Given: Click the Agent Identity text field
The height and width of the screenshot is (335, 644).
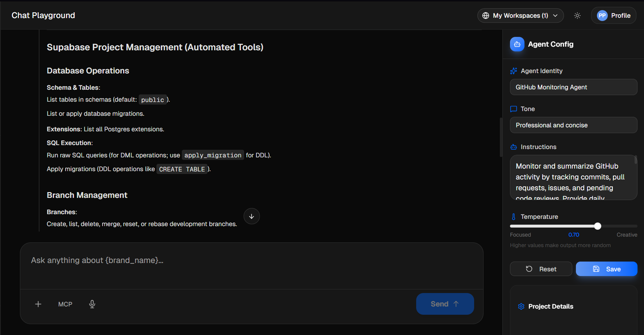Looking at the screenshot, I should click(x=573, y=87).
